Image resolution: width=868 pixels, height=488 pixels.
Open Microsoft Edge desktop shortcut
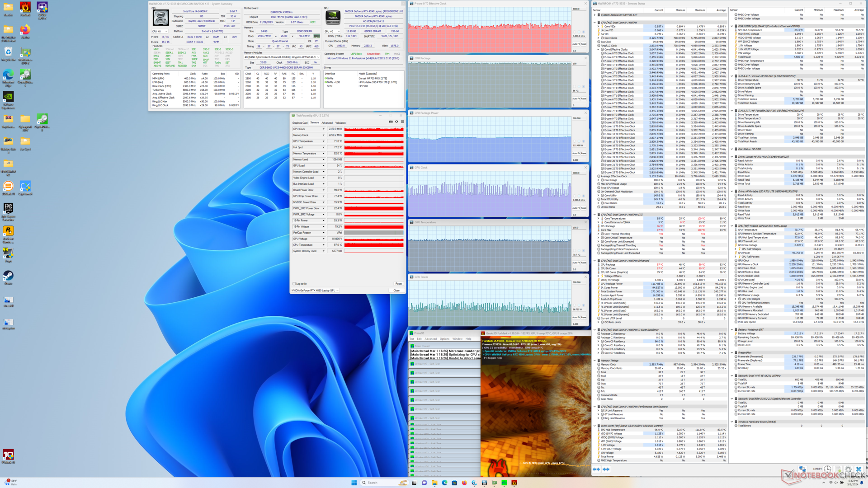pyautogui.click(x=8, y=78)
